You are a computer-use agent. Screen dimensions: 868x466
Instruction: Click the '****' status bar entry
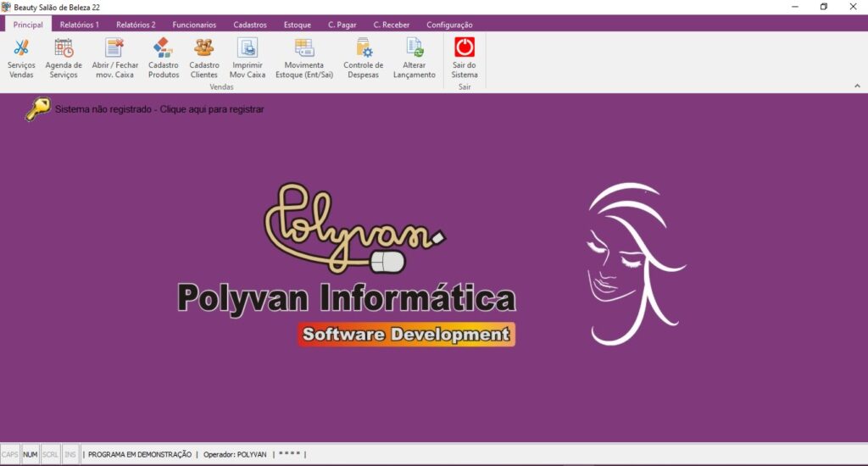[x=290, y=454]
